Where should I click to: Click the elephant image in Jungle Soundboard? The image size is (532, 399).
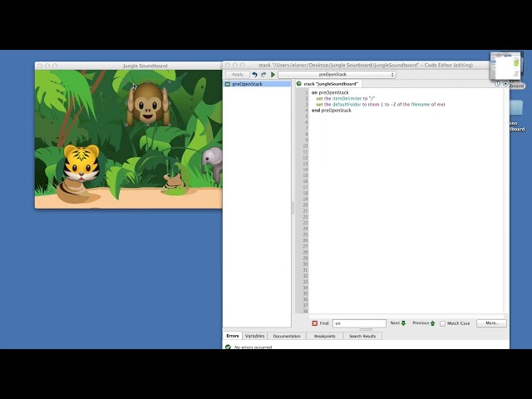(213, 165)
